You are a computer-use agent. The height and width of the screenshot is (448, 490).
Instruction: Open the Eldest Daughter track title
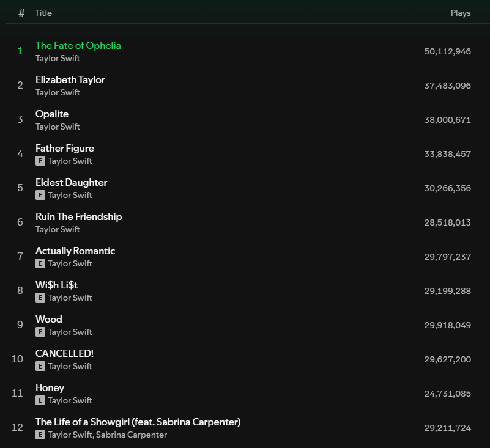click(x=71, y=182)
